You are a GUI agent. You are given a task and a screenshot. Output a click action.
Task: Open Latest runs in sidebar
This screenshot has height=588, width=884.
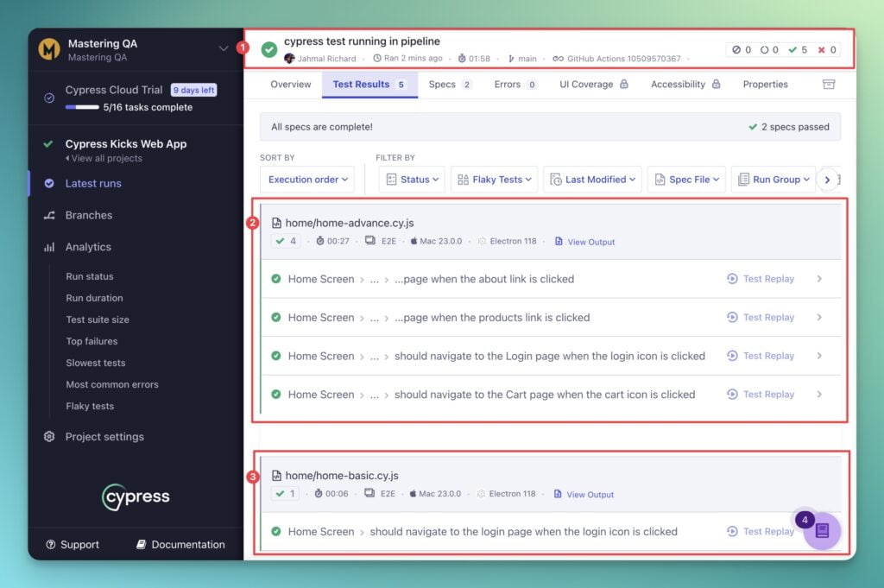point(93,183)
